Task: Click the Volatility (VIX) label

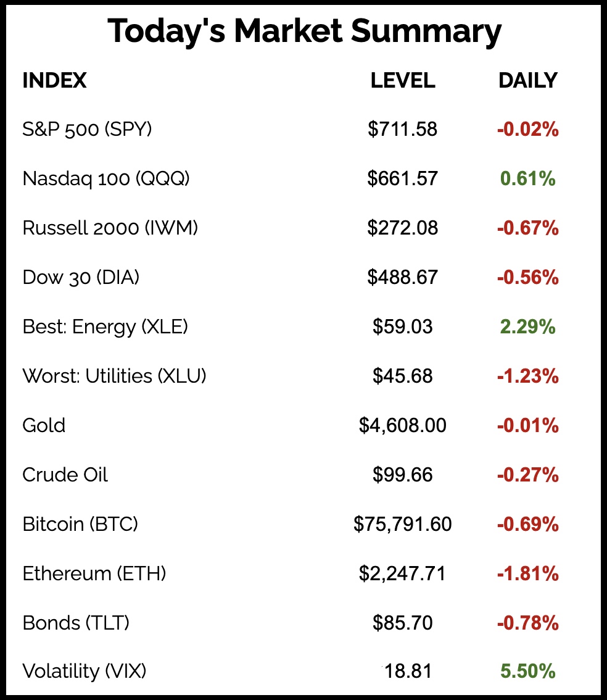Action: [x=85, y=671]
